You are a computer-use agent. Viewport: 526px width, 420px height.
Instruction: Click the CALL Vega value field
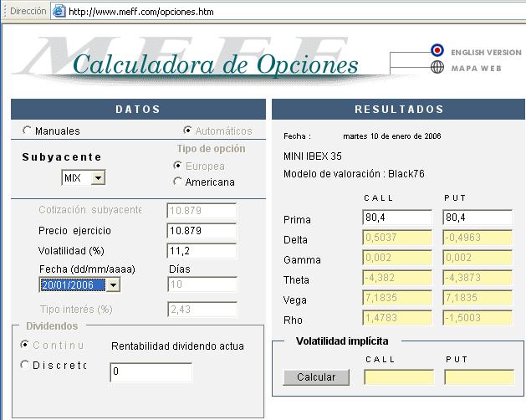(397, 298)
